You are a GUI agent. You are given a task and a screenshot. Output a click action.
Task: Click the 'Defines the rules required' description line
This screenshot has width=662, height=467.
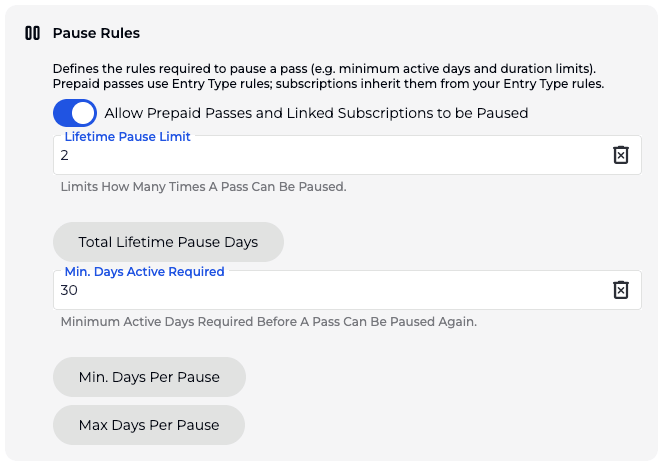323,68
